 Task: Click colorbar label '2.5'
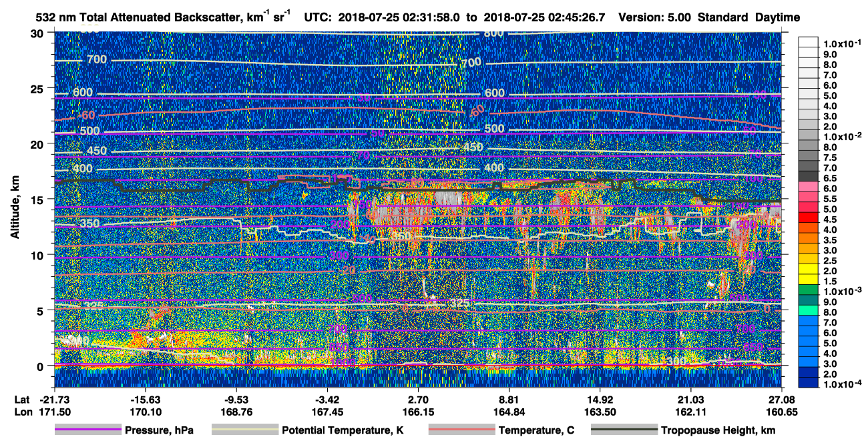[x=831, y=260]
